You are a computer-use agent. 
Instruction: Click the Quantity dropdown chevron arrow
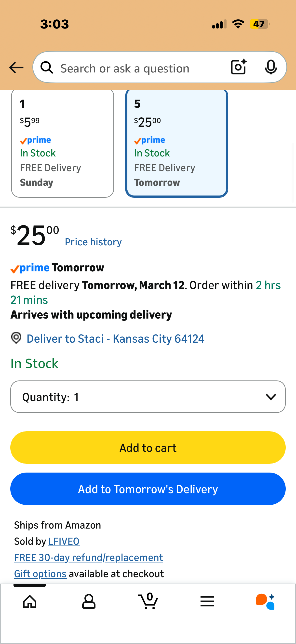pyautogui.click(x=271, y=397)
